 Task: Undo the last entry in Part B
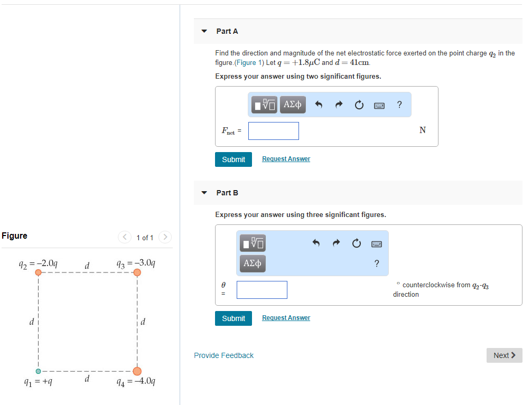point(316,243)
